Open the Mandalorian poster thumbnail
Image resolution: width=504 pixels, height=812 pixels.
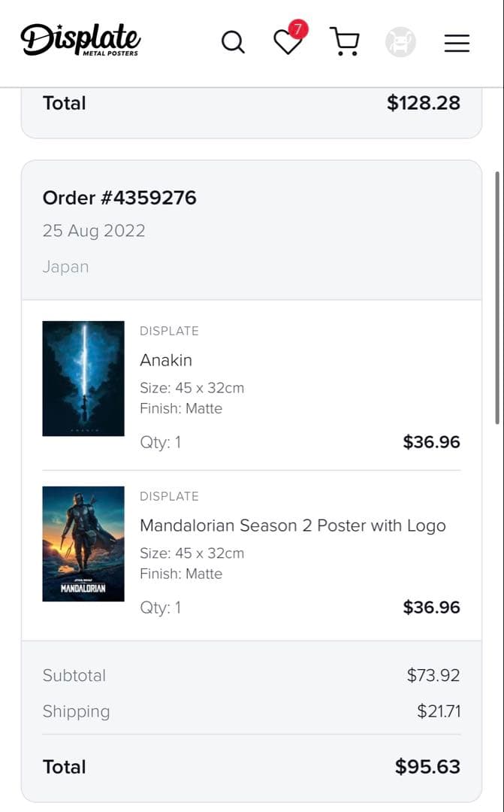[83, 544]
